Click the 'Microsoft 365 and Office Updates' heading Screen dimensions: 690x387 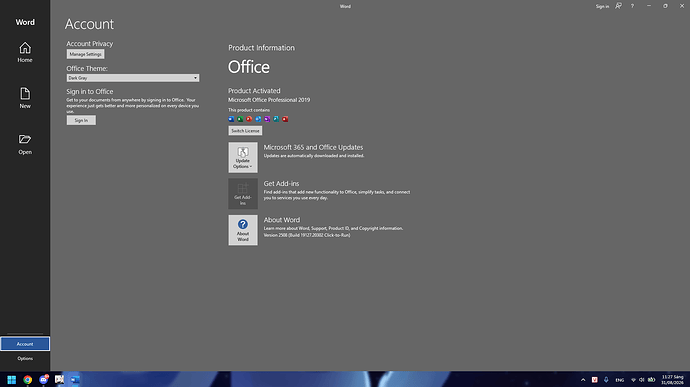click(313, 147)
